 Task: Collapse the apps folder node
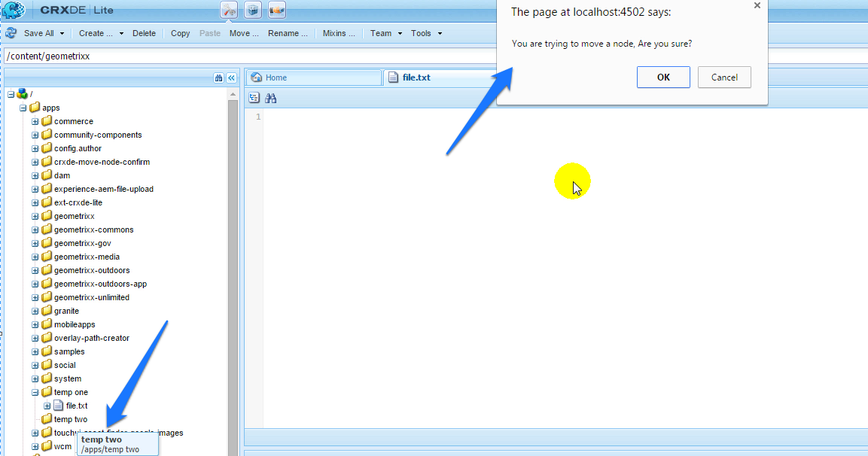(x=23, y=107)
